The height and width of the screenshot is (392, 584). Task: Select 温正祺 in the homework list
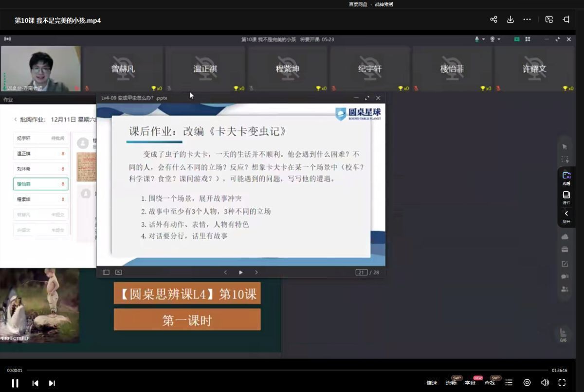tap(41, 154)
